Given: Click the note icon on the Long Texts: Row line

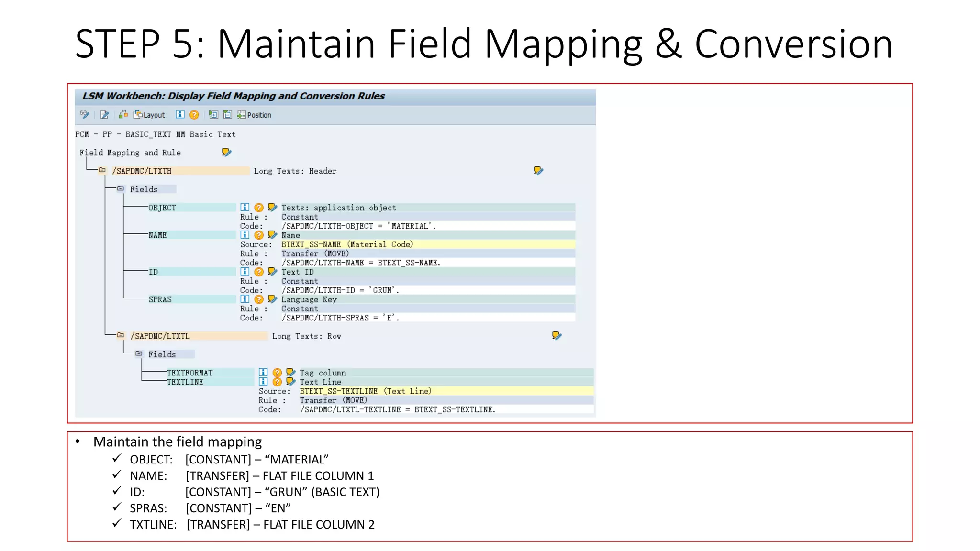Looking at the screenshot, I should click(x=557, y=336).
